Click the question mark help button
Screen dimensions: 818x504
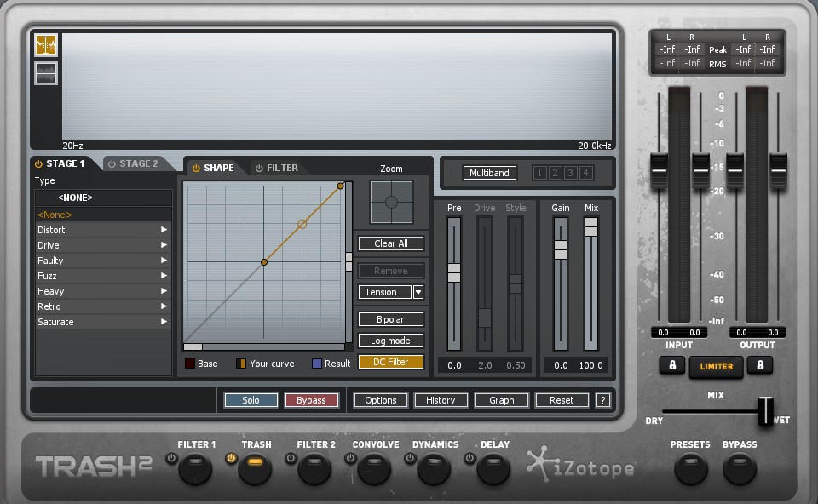(603, 400)
